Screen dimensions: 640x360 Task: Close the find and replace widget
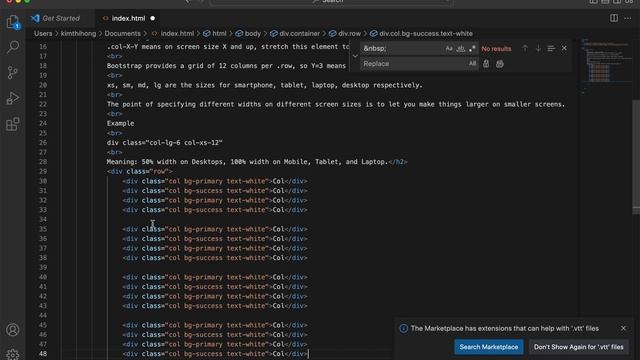click(564, 49)
